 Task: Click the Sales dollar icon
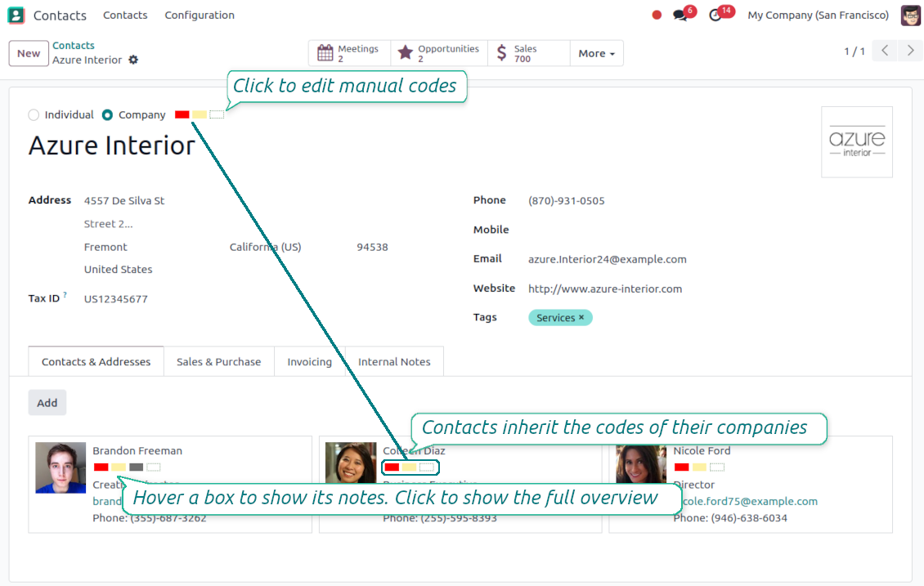(501, 53)
